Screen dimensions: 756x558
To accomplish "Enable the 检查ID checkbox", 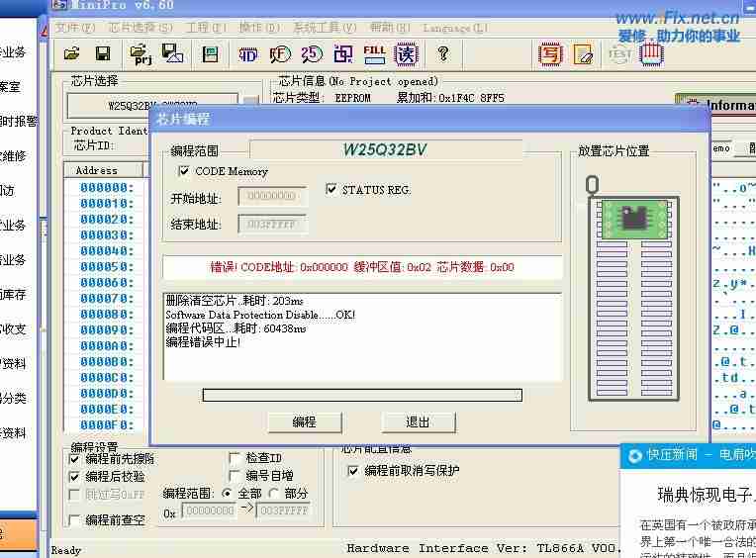I will coord(235,458).
